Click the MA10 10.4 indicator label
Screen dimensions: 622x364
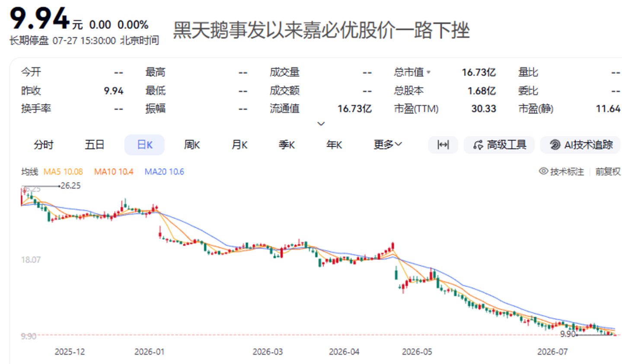[x=114, y=172]
